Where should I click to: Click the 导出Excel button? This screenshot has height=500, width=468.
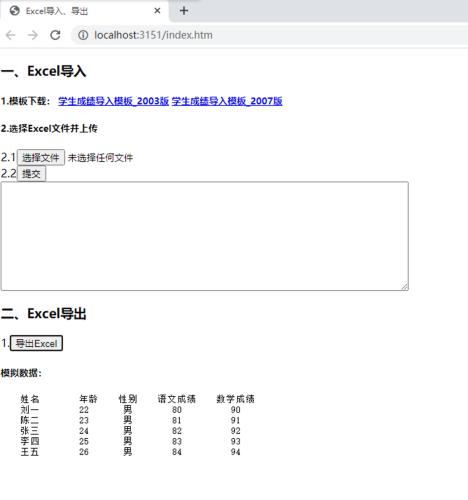pyautogui.click(x=36, y=343)
